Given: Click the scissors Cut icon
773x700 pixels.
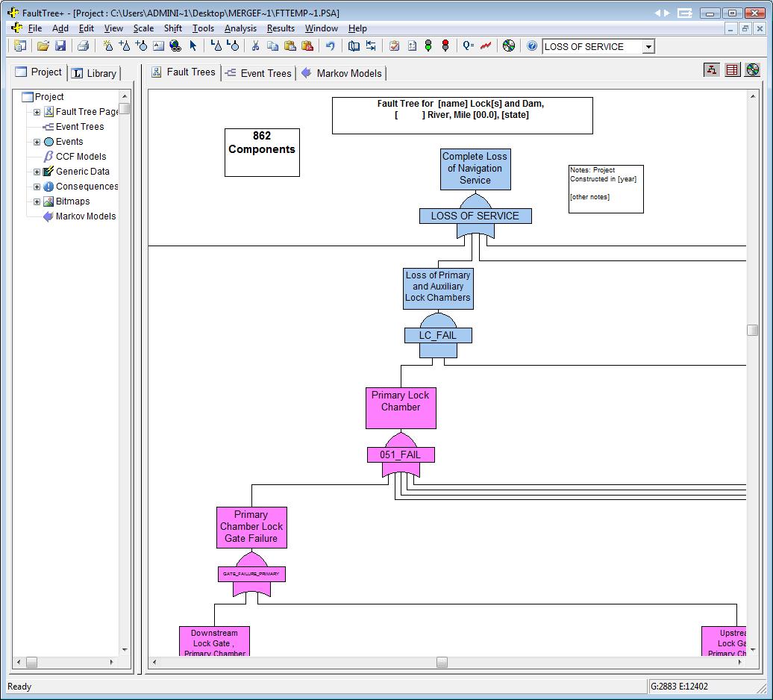Looking at the screenshot, I should tap(255, 46).
